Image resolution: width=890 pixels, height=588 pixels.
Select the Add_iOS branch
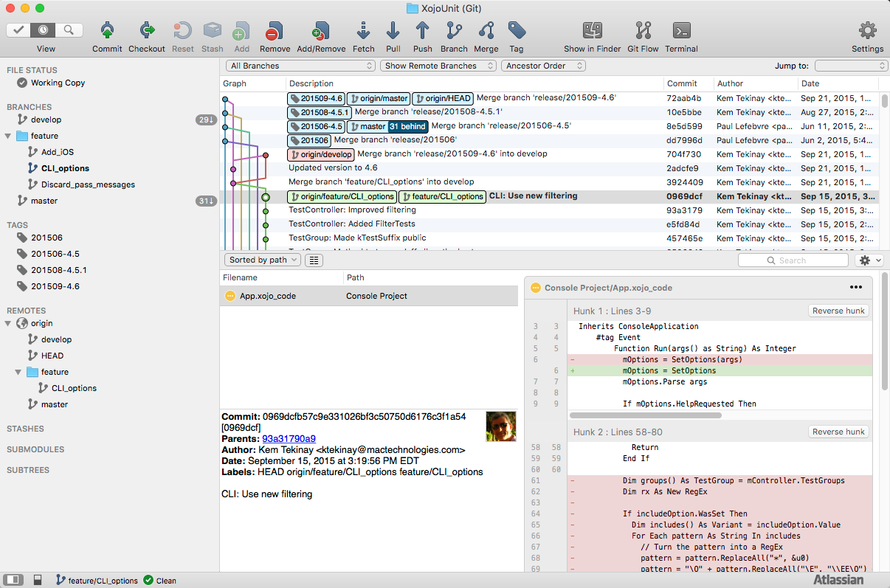click(x=58, y=152)
